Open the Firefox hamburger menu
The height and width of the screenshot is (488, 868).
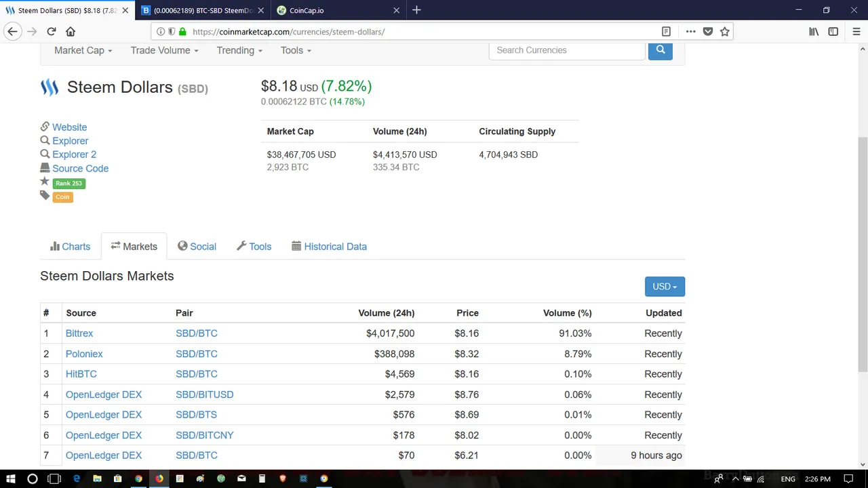tap(856, 31)
